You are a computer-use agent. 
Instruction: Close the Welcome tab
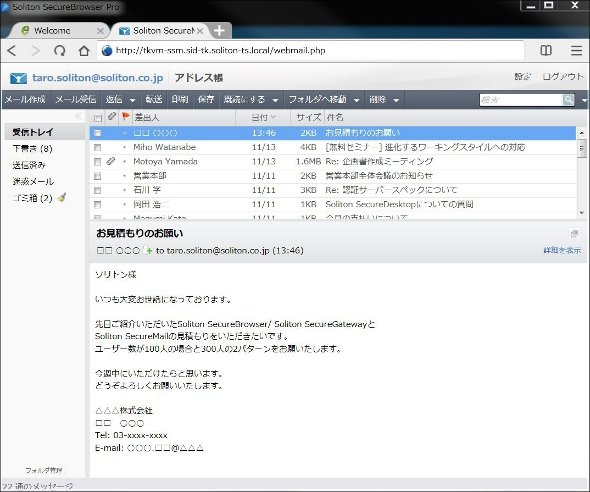click(x=100, y=31)
